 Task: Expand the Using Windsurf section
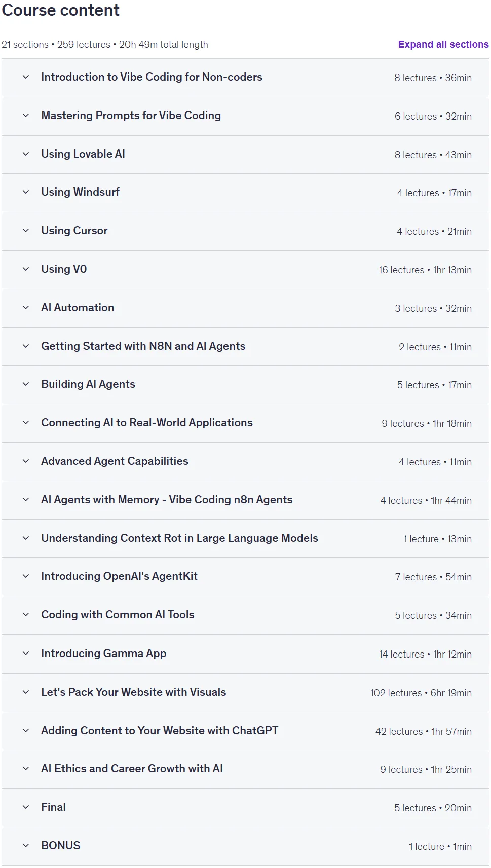(245, 193)
